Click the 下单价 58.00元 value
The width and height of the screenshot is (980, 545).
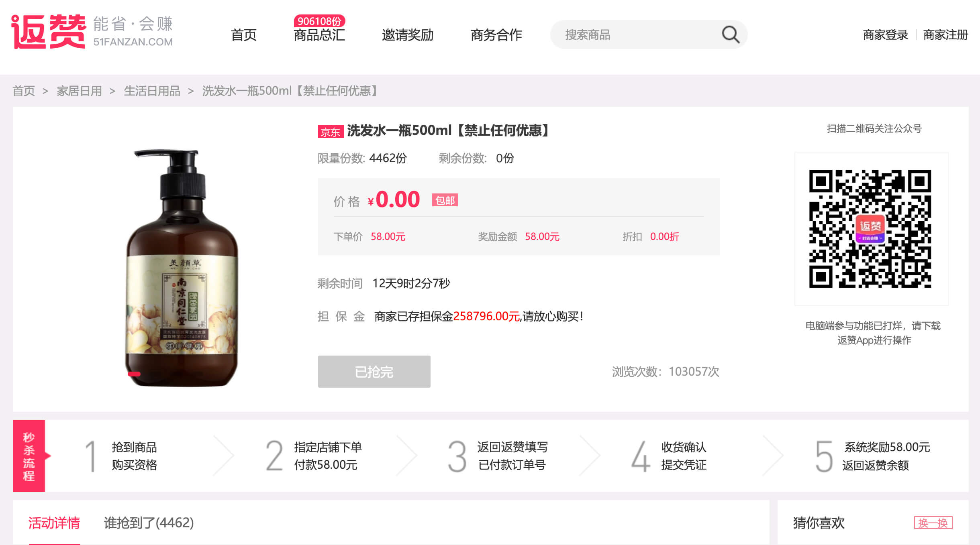coord(388,237)
